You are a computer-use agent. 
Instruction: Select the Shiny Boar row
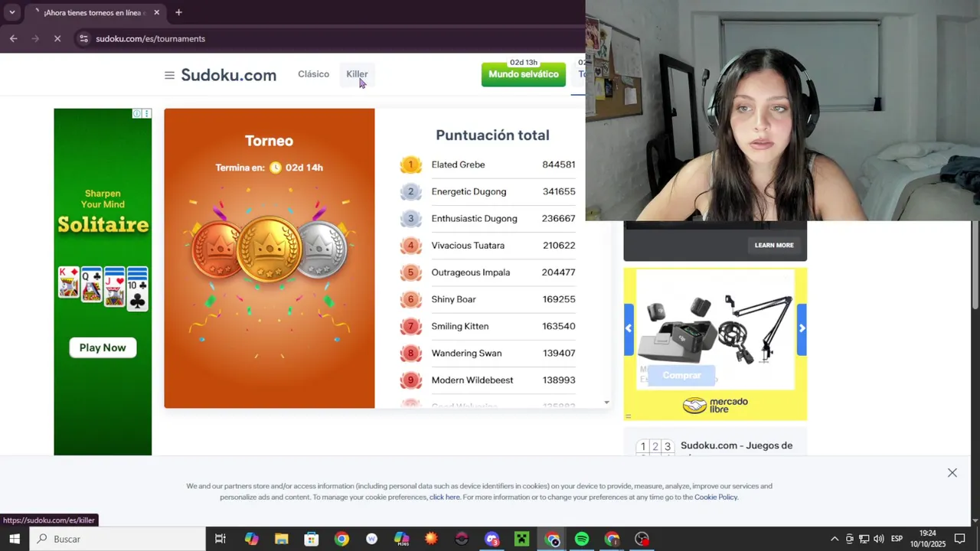488,299
